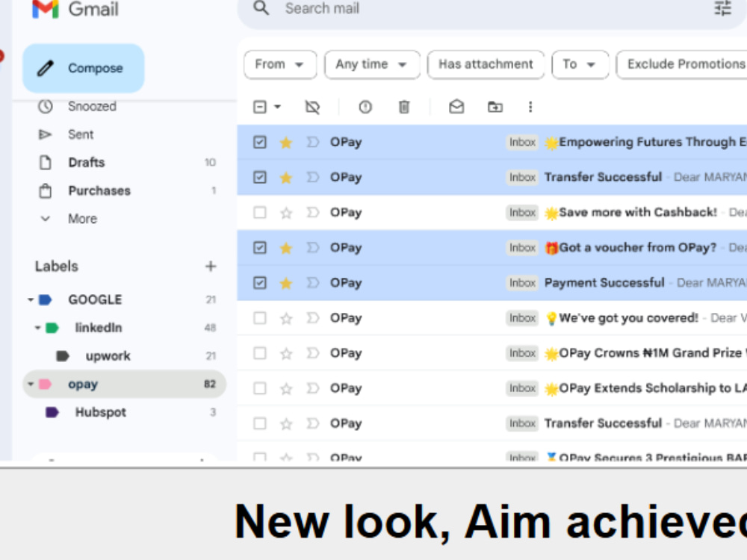The image size is (747, 560).
Task: Open the three-dot More actions menu
Action: click(530, 107)
